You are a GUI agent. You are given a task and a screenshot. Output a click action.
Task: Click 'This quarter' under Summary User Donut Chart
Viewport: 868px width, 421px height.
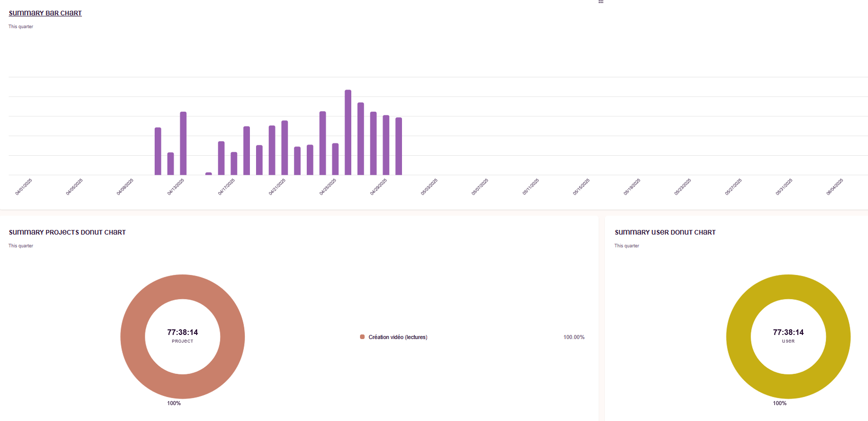pos(627,246)
